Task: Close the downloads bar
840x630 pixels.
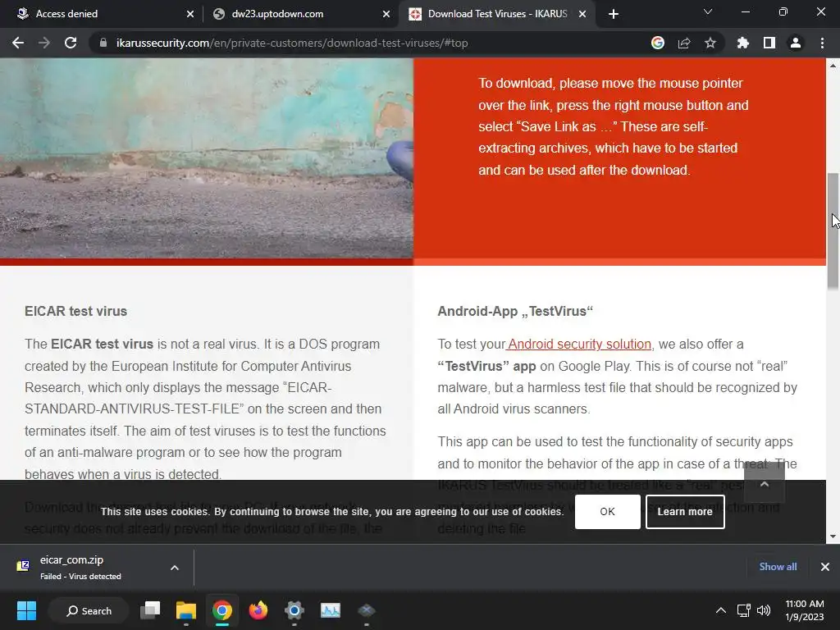Action: pyautogui.click(x=825, y=567)
